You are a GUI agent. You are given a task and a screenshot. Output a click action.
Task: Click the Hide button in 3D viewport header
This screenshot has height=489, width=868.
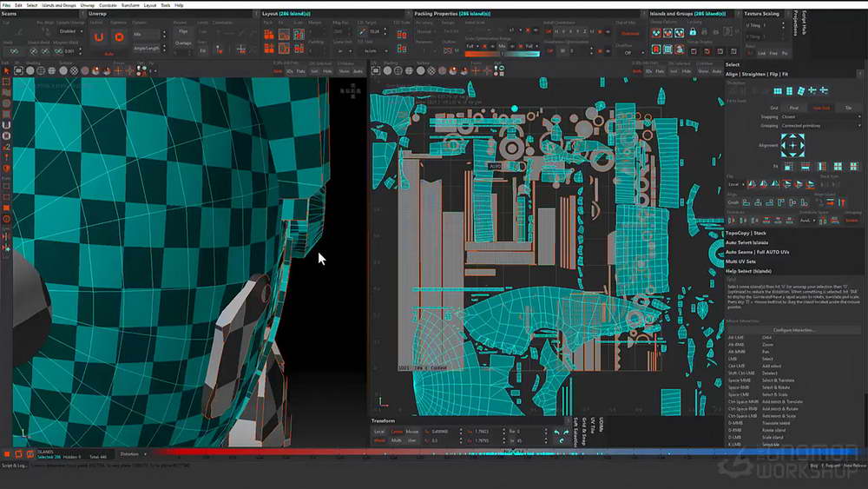point(328,71)
